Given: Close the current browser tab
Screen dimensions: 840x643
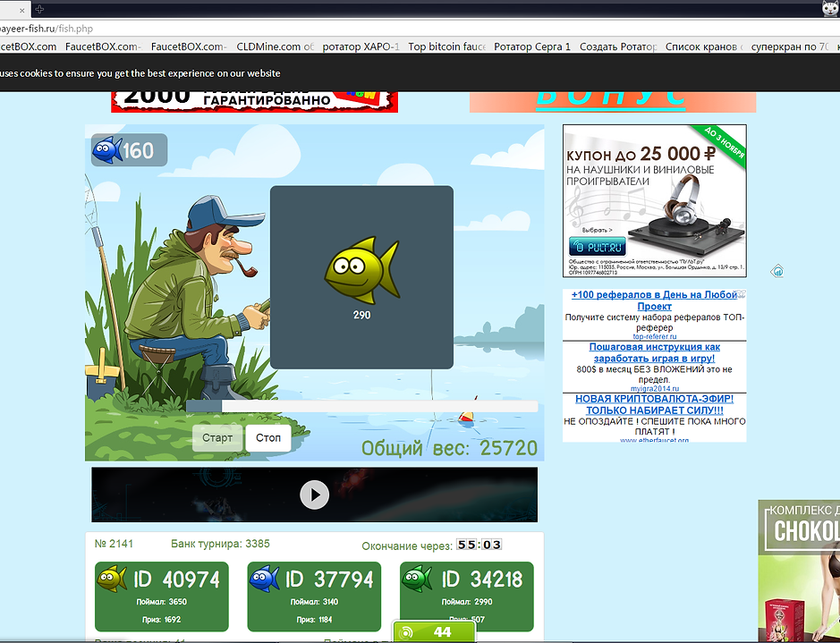Looking at the screenshot, I should pyautogui.click(x=22, y=10).
